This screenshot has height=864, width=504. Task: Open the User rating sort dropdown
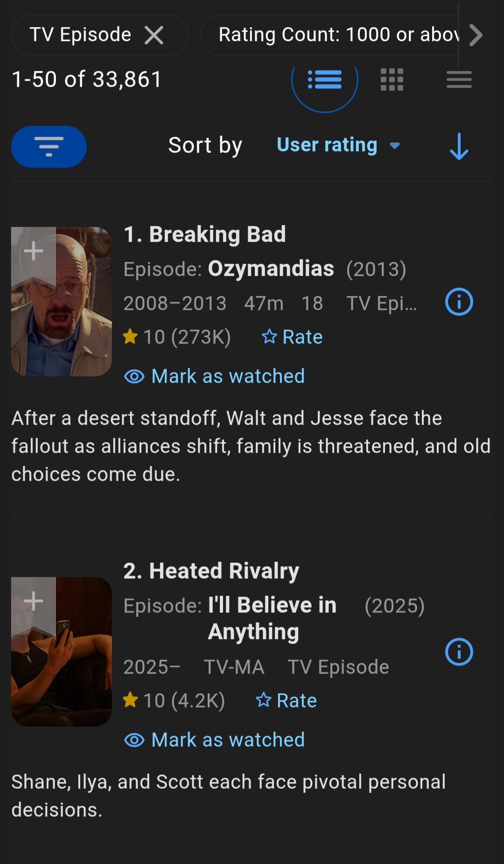click(338, 145)
